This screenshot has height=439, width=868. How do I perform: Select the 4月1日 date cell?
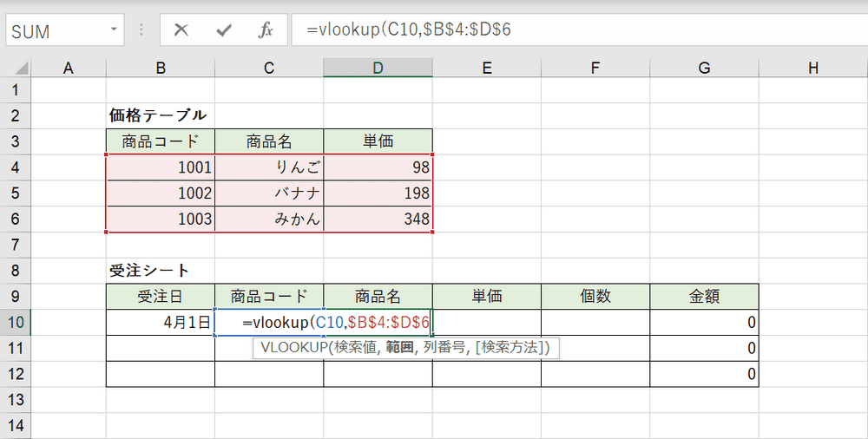[161, 322]
